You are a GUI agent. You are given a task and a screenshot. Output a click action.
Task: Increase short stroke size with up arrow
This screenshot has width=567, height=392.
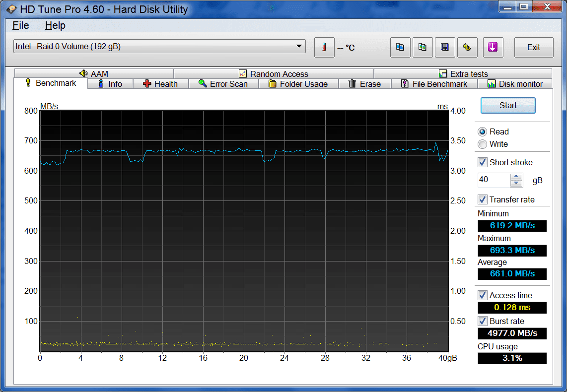(516, 177)
